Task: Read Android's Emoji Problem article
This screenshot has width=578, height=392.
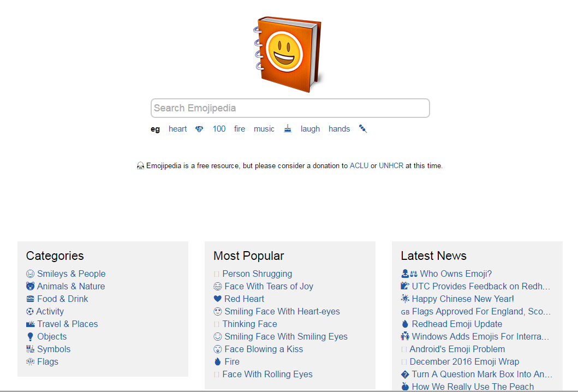Action: tap(457, 349)
